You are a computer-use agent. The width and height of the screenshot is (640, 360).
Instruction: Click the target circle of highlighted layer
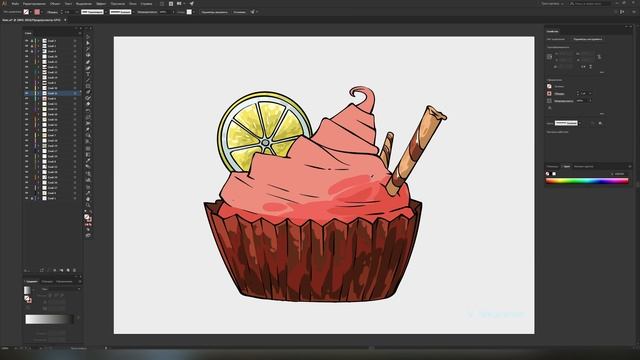point(75,93)
